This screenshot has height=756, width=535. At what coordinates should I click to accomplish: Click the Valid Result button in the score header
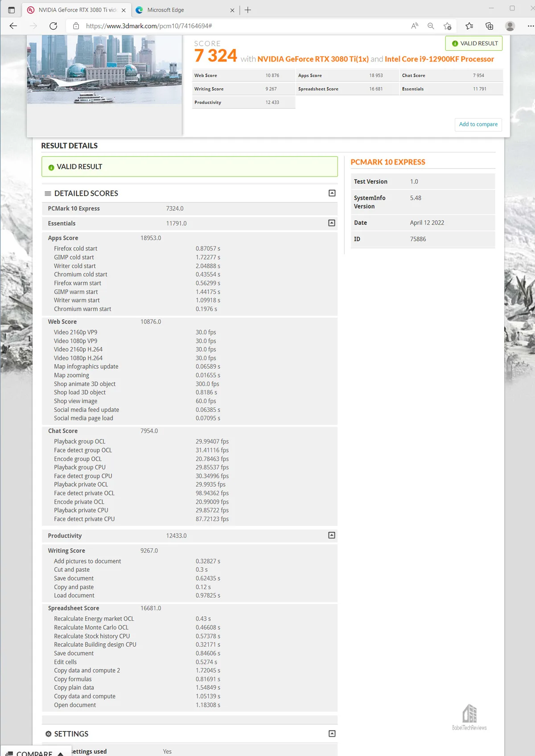click(x=474, y=43)
